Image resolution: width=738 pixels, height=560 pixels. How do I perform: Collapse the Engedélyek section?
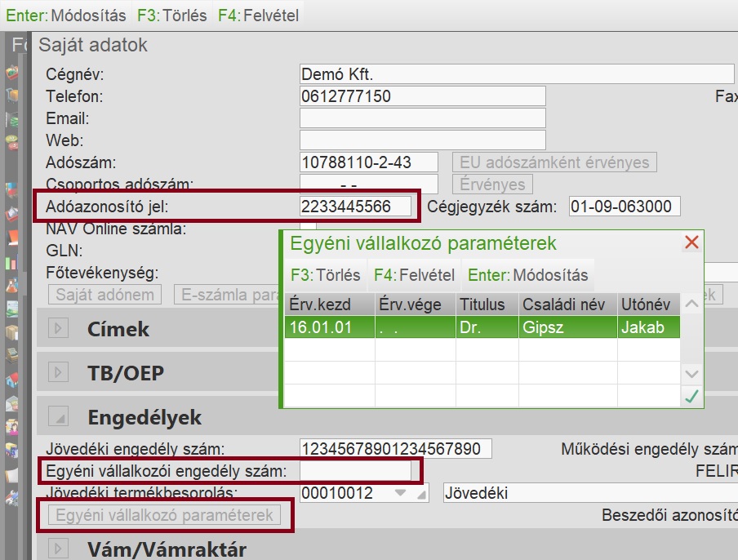58,416
